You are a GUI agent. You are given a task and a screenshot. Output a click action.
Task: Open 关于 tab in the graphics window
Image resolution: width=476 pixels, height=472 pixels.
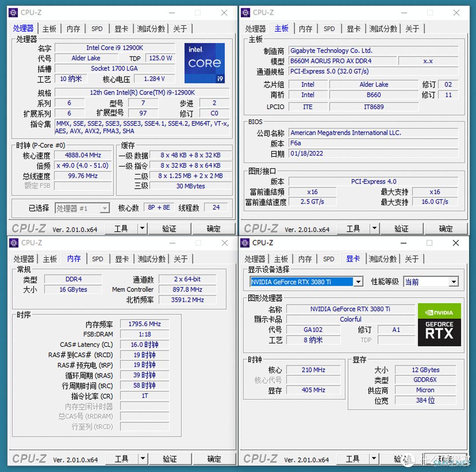pos(412,259)
